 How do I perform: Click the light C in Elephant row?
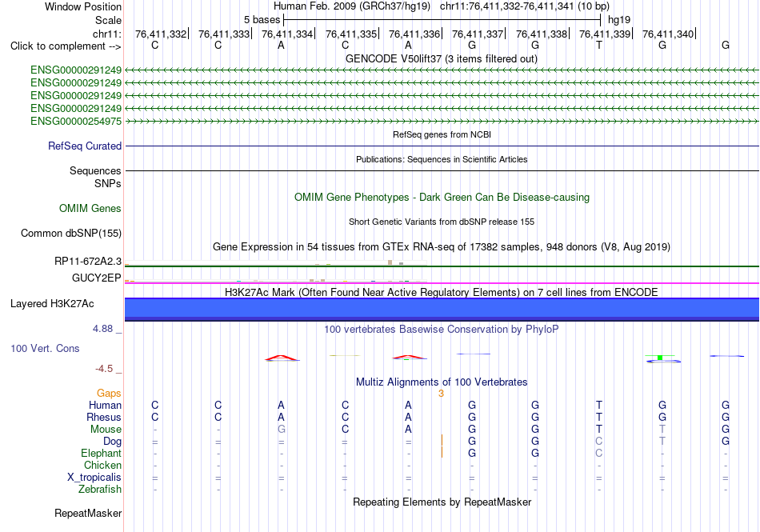coord(599,453)
